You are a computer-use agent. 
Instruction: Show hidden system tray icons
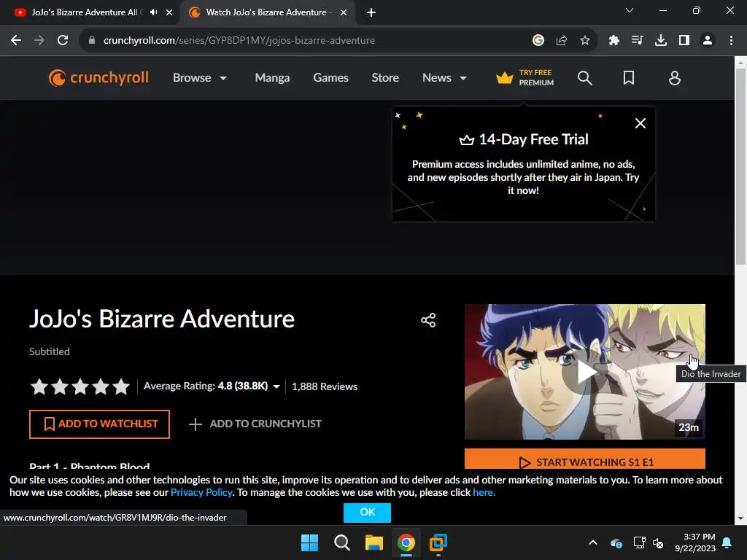tap(593, 542)
